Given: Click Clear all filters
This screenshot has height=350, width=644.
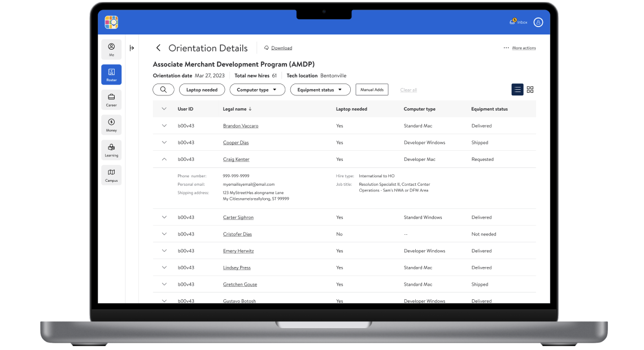Looking at the screenshot, I should coord(408,90).
